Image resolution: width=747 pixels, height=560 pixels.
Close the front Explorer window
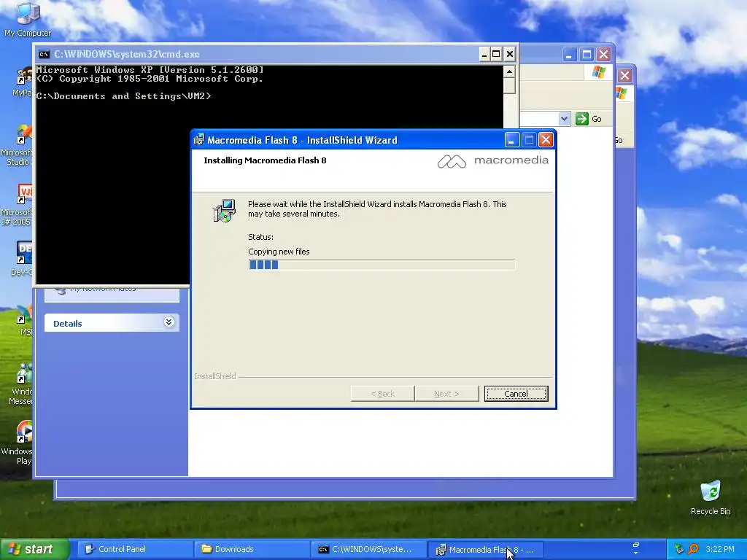(x=603, y=55)
